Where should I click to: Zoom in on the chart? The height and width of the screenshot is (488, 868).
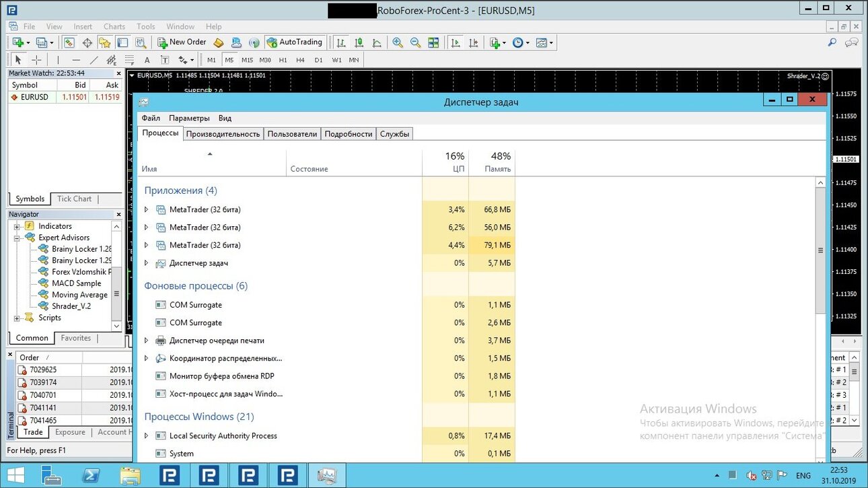tap(398, 42)
